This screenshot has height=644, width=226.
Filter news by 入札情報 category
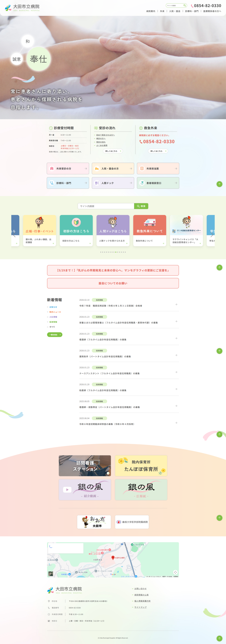click(x=53, y=317)
